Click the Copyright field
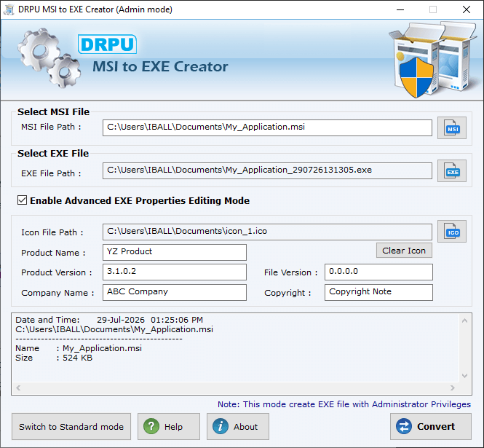 (x=378, y=292)
